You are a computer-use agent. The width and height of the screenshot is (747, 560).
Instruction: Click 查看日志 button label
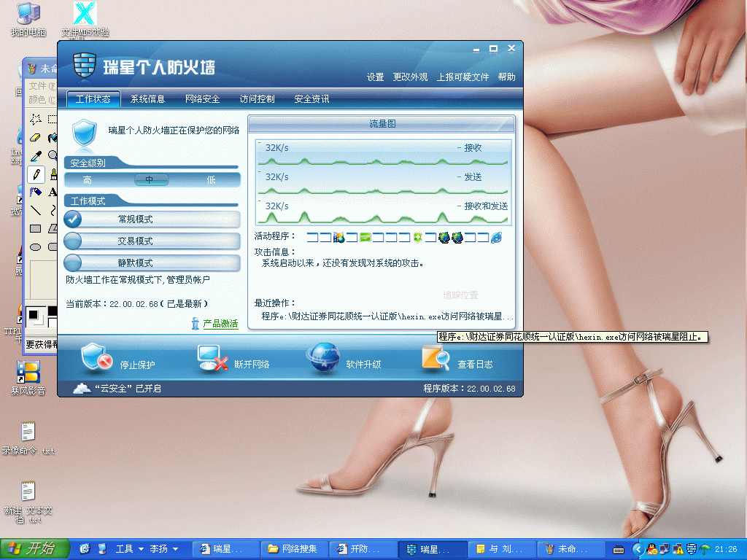475,365
